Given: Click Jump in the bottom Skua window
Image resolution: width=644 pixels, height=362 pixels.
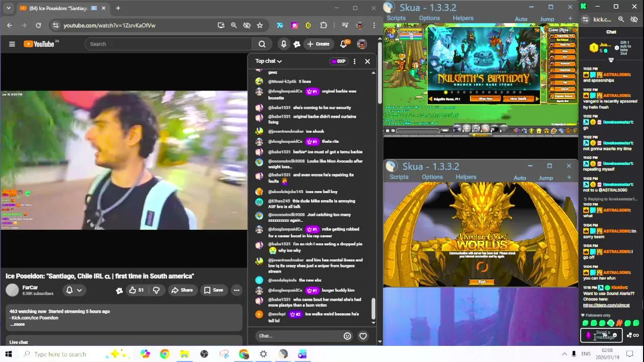Looking at the screenshot, I should 546,178.
